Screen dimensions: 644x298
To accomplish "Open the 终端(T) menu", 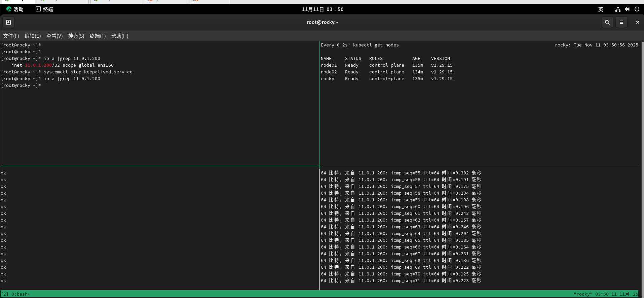I will (98, 36).
